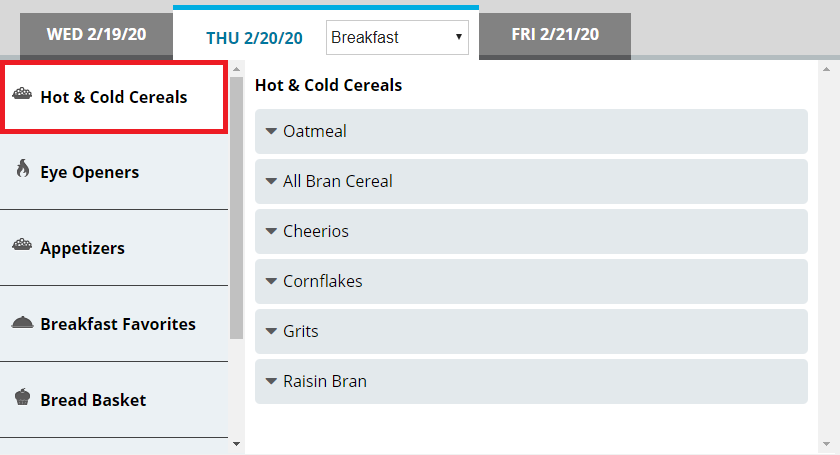This screenshot has height=455, width=840.
Task: Click the Appetizers category icon
Action: 22,246
